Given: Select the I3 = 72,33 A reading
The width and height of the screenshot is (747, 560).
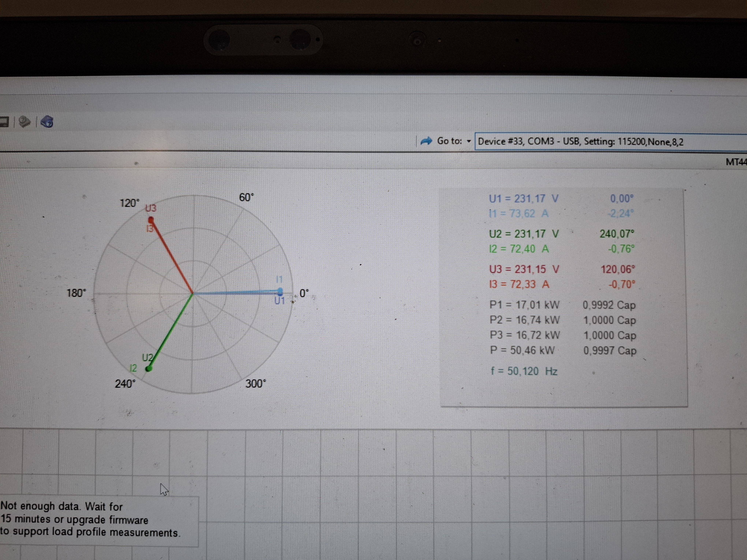Looking at the screenshot, I should click(x=519, y=284).
